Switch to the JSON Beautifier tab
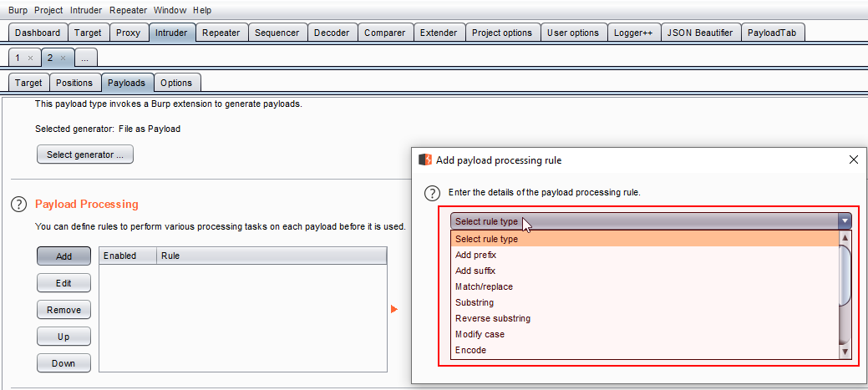The height and width of the screenshot is (390, 868). (x=700, y=33)
